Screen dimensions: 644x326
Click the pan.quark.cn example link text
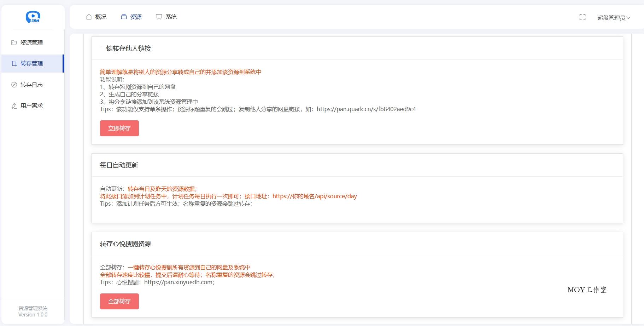click(x=366, y=109)
